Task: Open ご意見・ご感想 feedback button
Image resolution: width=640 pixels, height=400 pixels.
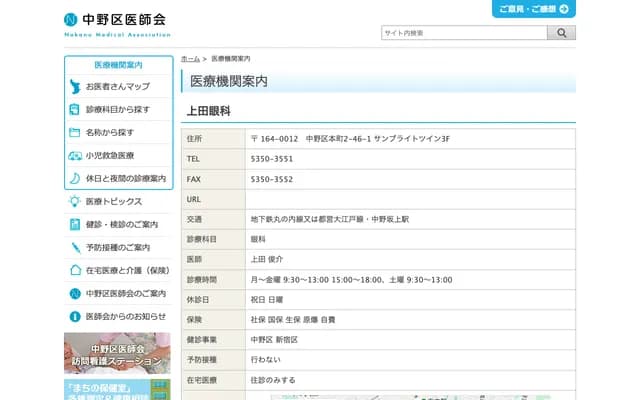Action: click(534, 9)
